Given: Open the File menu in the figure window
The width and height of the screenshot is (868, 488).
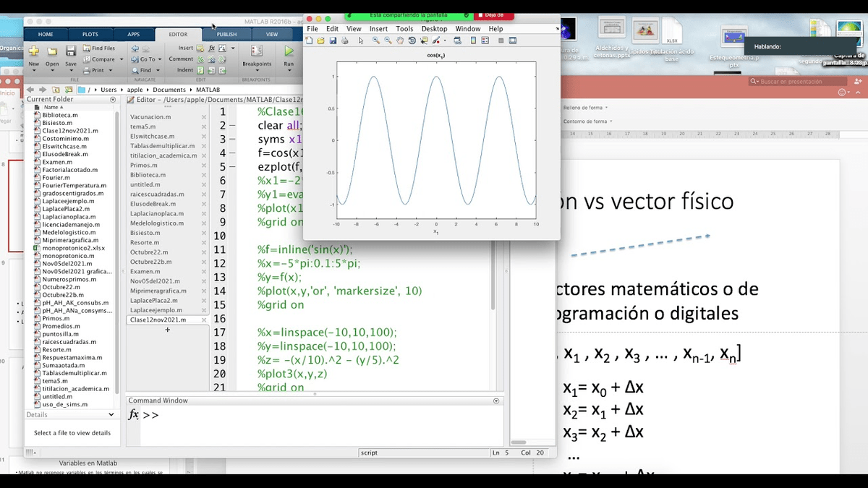Looking at the screenshot, I should coord(312,29).
